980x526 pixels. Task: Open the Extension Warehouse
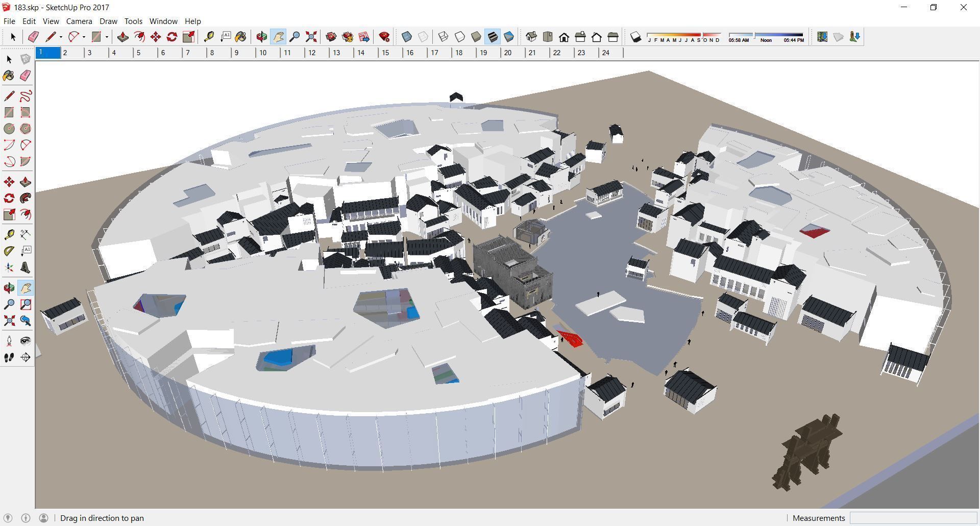click(x=348, y=37)
